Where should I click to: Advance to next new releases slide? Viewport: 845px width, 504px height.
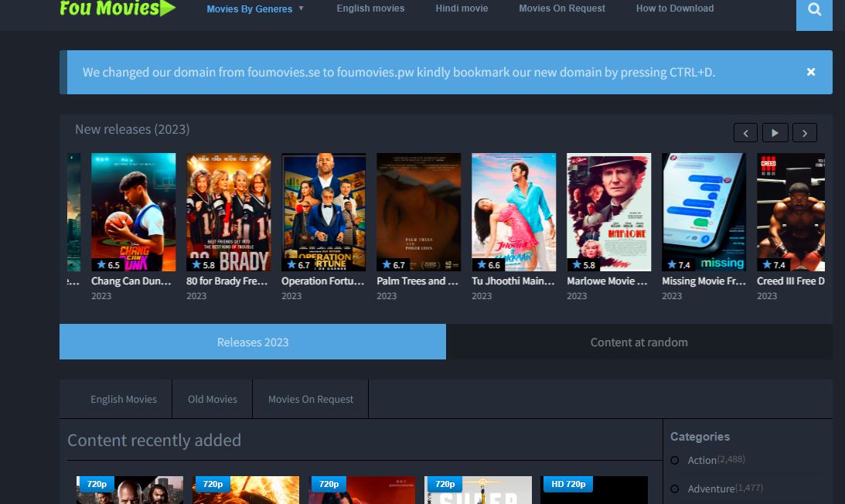point(805,133)
